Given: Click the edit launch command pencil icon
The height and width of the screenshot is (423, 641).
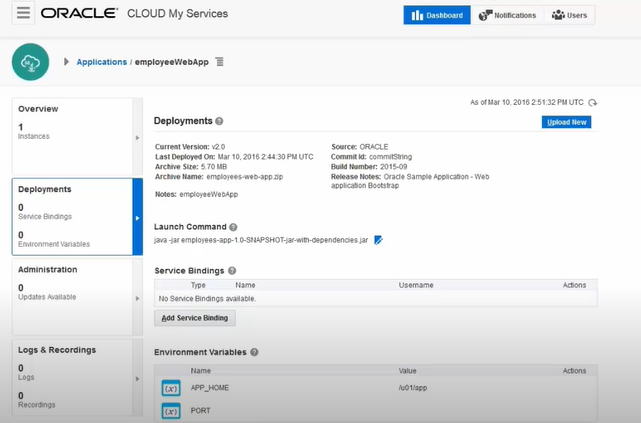Looking at the screenshot, I should tap(378, 240).
